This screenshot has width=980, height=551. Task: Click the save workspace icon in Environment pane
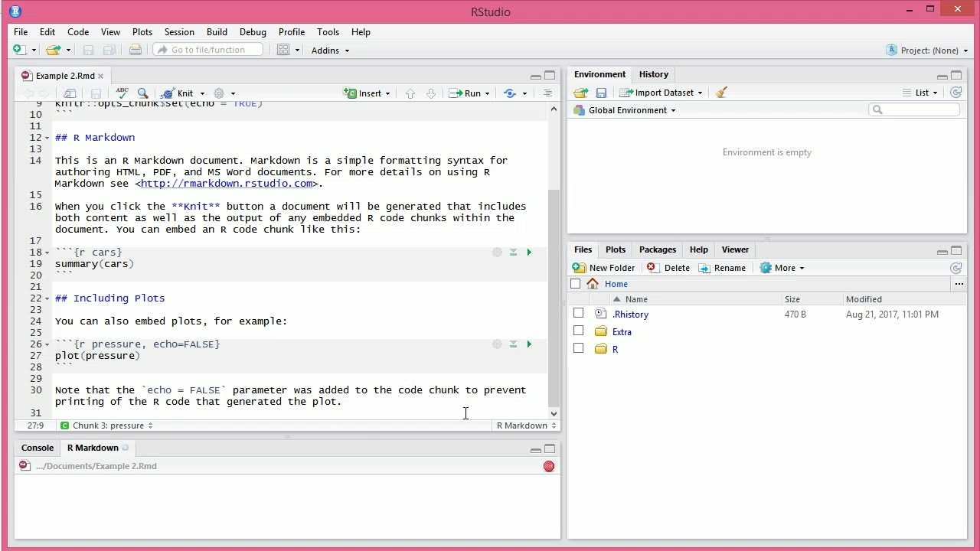point(601,93)
